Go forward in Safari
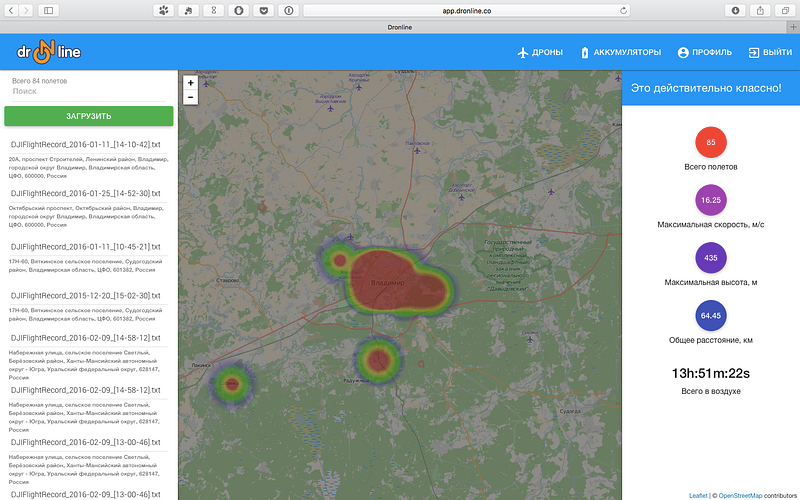 (26, 10)
